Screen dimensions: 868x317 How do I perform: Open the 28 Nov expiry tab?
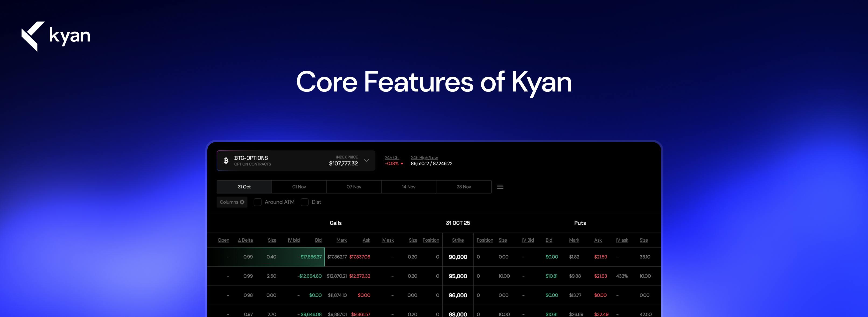point(464,187)
